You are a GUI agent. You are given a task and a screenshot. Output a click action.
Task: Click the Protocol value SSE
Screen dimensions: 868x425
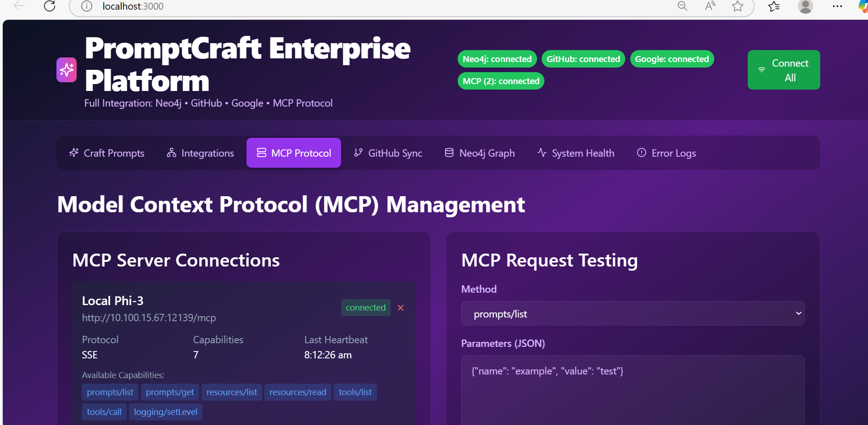[90, 355]
